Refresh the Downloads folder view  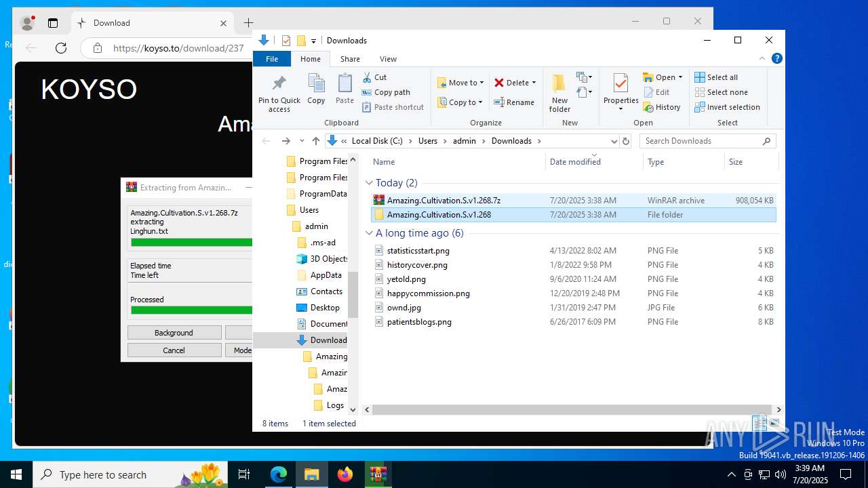click(x=626, y=141)
